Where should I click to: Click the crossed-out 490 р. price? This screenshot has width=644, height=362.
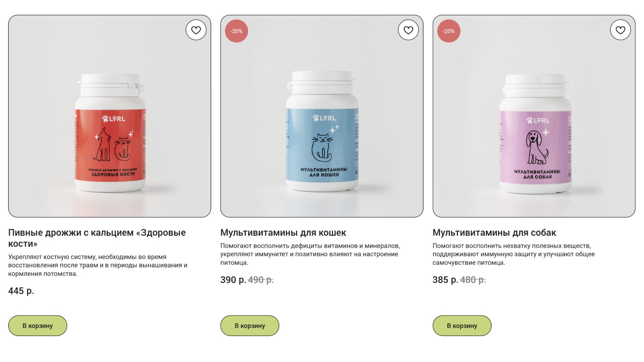click(261, 280)
